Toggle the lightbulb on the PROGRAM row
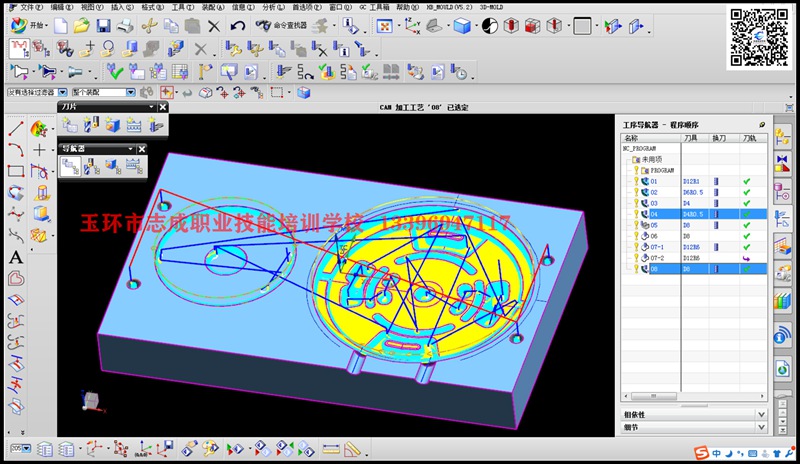800x464 pixels. point(636,169)
